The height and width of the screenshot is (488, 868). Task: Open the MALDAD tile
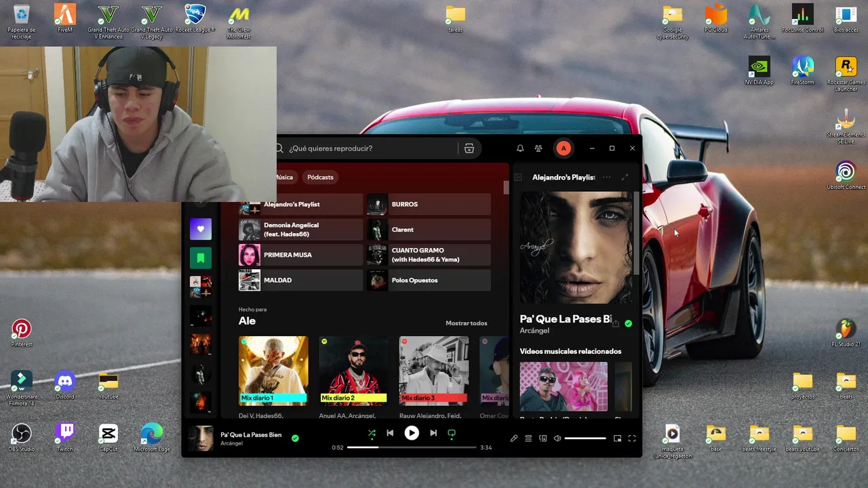pyautogui.click(x=300, y=280)
